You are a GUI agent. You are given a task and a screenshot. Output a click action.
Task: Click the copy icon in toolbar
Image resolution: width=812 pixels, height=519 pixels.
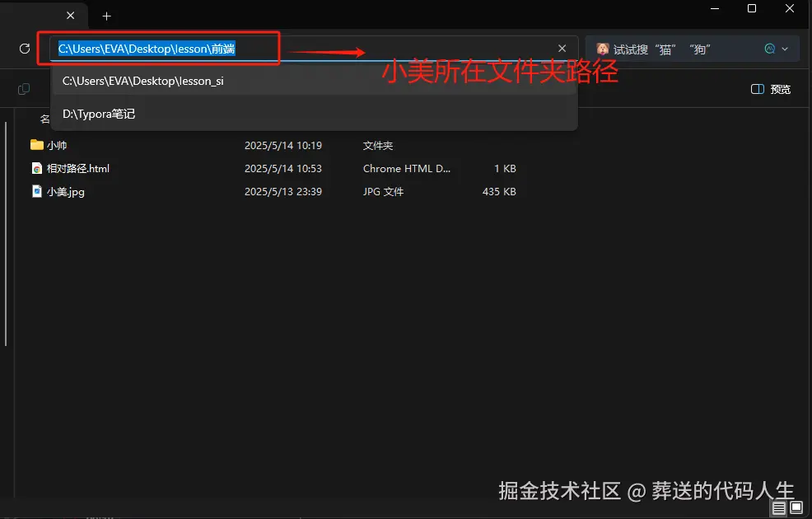24,89
